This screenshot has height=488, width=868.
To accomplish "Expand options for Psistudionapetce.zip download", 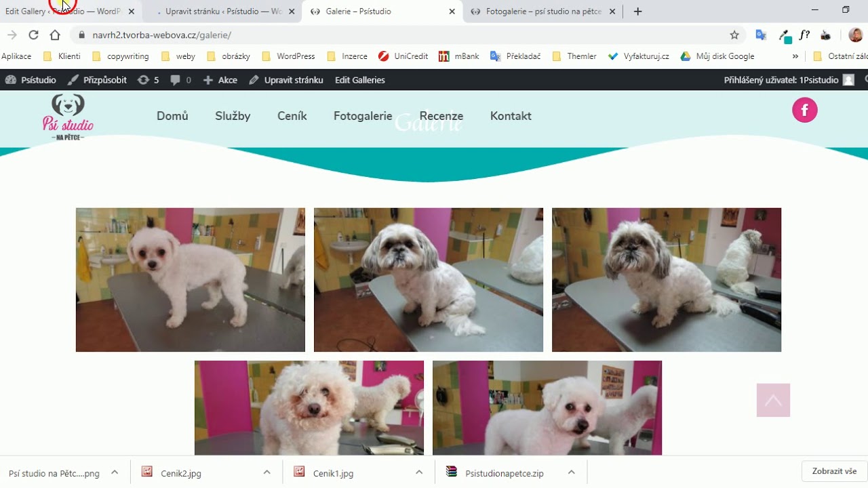I will point(572,472).
